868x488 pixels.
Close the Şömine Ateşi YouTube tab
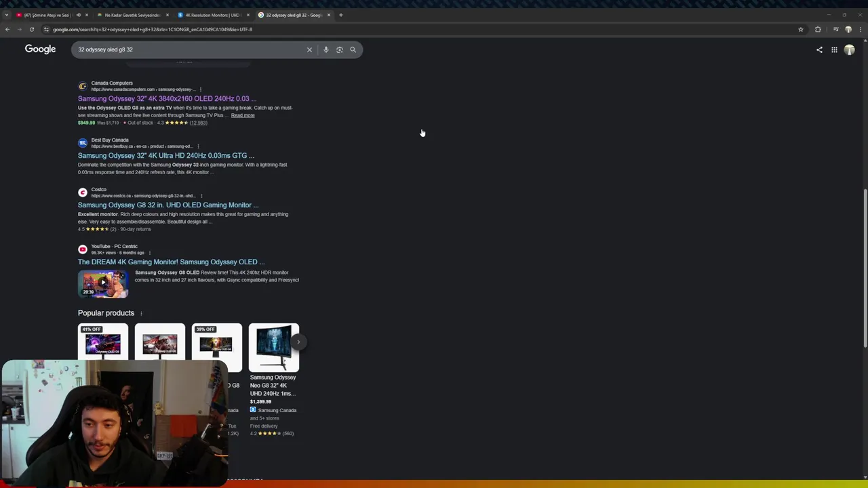(87, 15)
